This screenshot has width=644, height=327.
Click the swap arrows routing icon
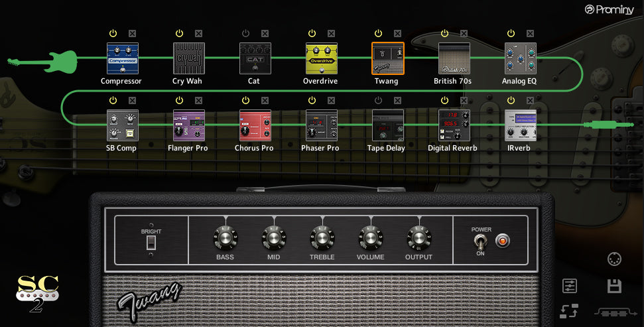(569, 310)
